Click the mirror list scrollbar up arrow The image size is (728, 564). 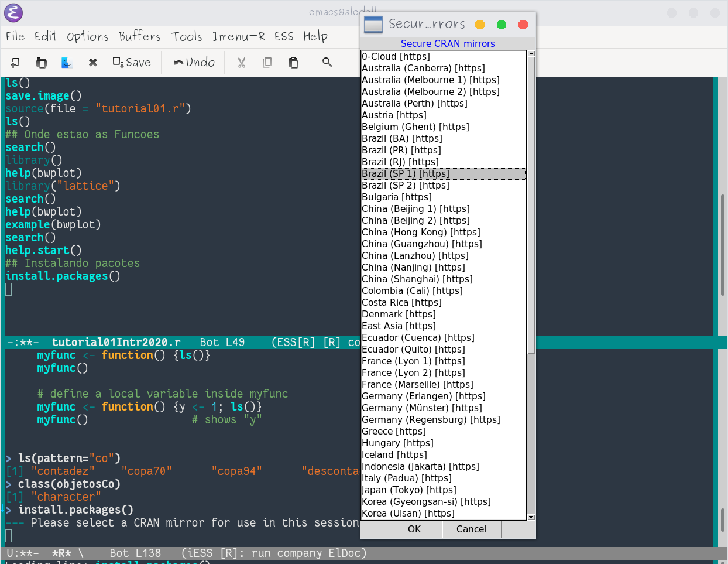point(531,54)
